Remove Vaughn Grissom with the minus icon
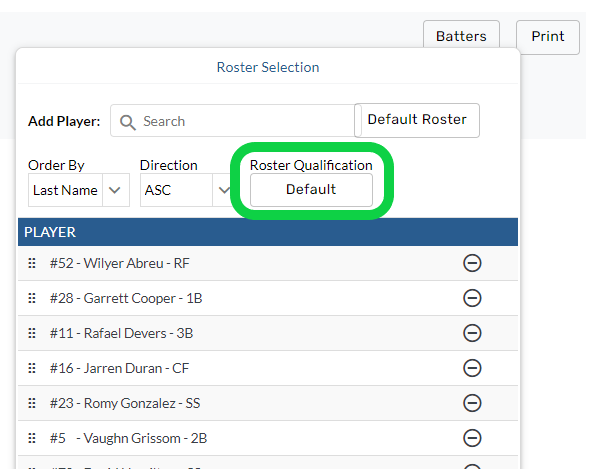The image size is (593, 469). coord(472,438)
